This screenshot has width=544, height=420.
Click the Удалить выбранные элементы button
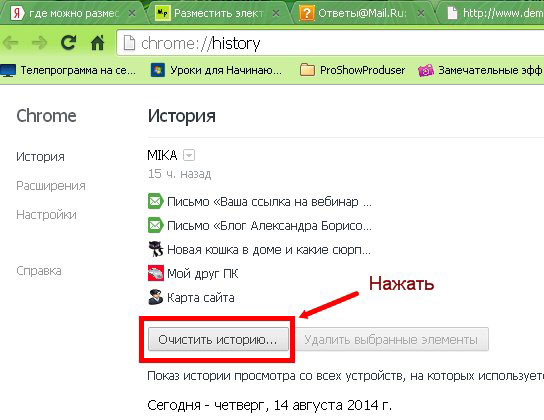[391, 340]
